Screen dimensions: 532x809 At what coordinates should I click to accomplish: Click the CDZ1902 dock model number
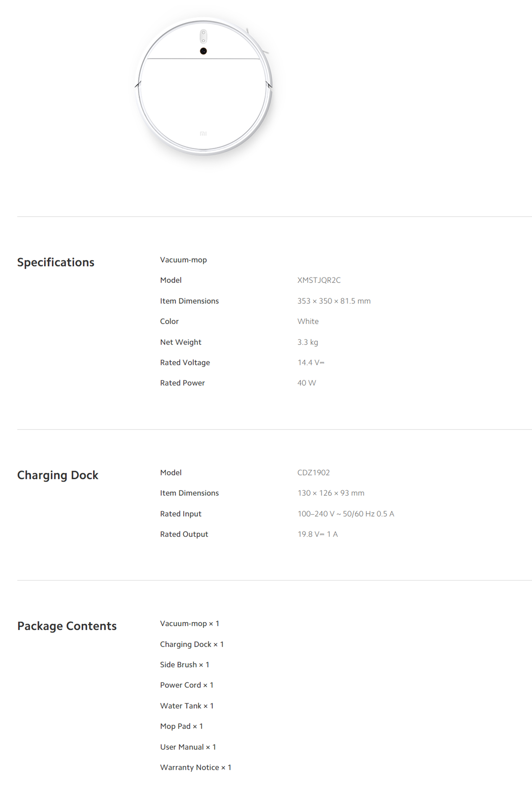(x=314, y=472)
